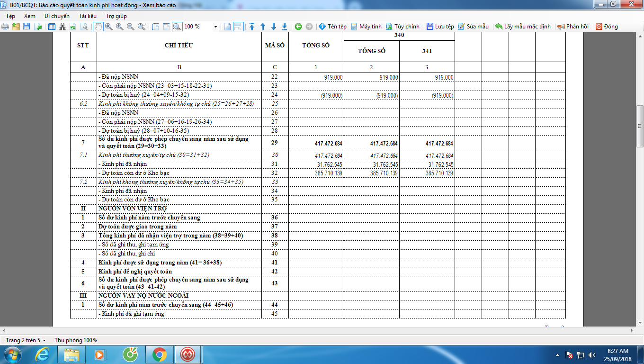
Task: Open File Explorer from taskbar
Action: (71, 355)
